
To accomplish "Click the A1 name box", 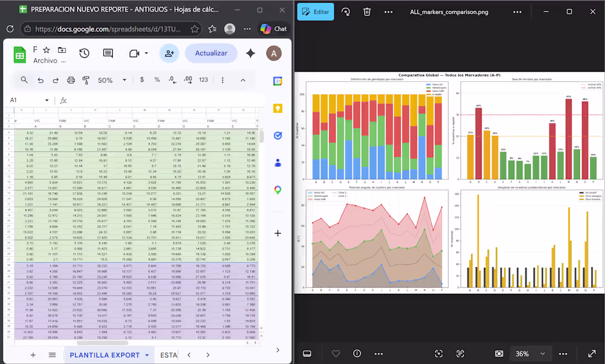I will (25, 100).
